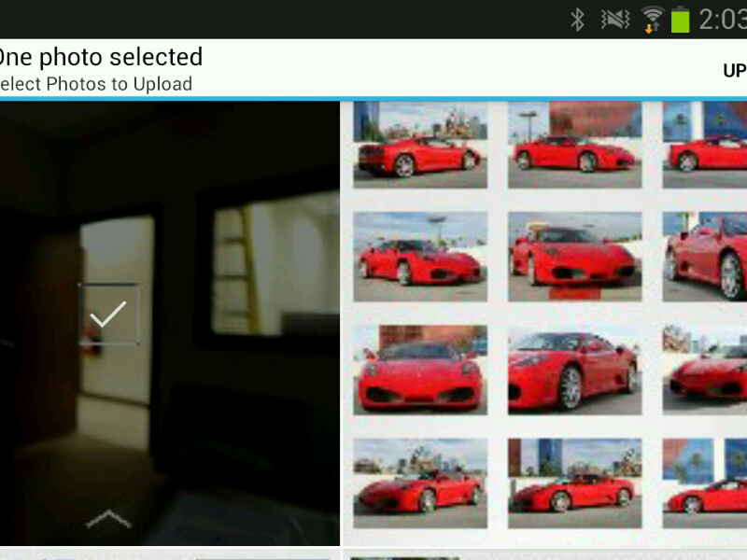Image resolution: width=747 pixels, height=560 pixels.
Task: Tap the Wi-Fi signal icon
Action: pos(652,19)
